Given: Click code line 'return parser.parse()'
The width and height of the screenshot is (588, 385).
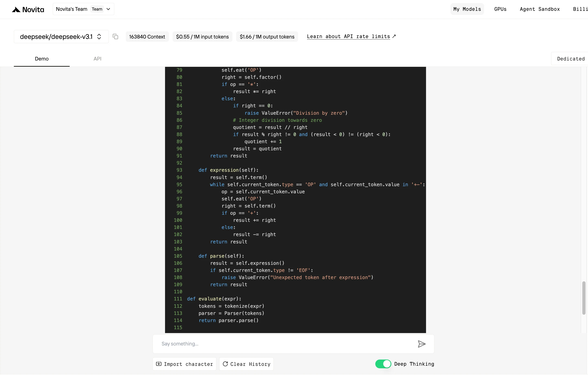Looking at the screenshot, I should tap(229, 321).
